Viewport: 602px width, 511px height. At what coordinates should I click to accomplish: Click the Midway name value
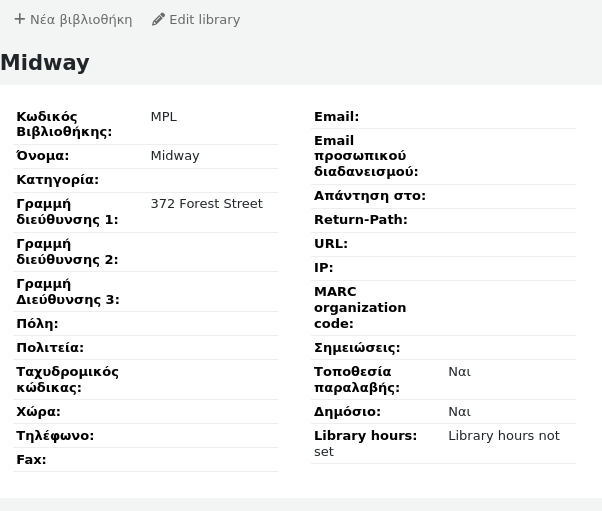(175, 156)
